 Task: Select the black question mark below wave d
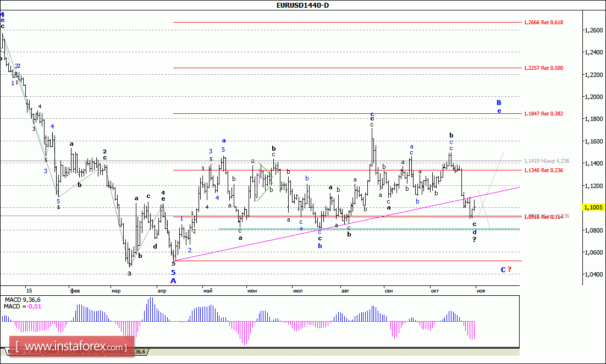pos(475,240)
